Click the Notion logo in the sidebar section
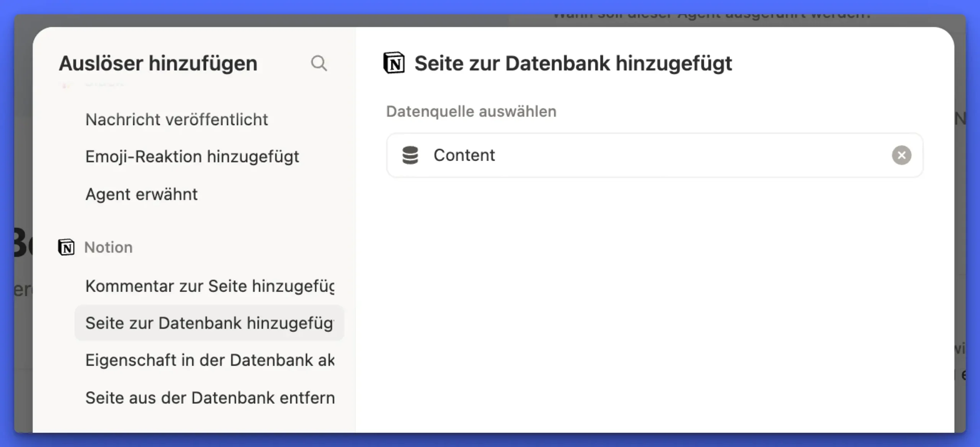 [66, 247]
